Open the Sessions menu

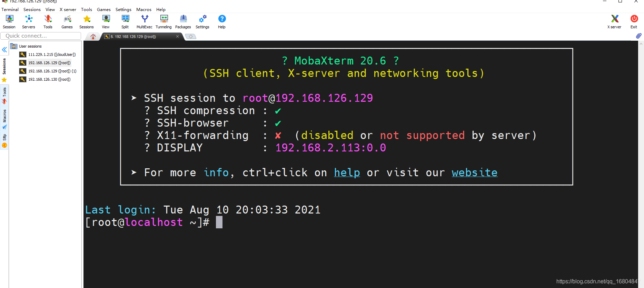pos(32,9)
